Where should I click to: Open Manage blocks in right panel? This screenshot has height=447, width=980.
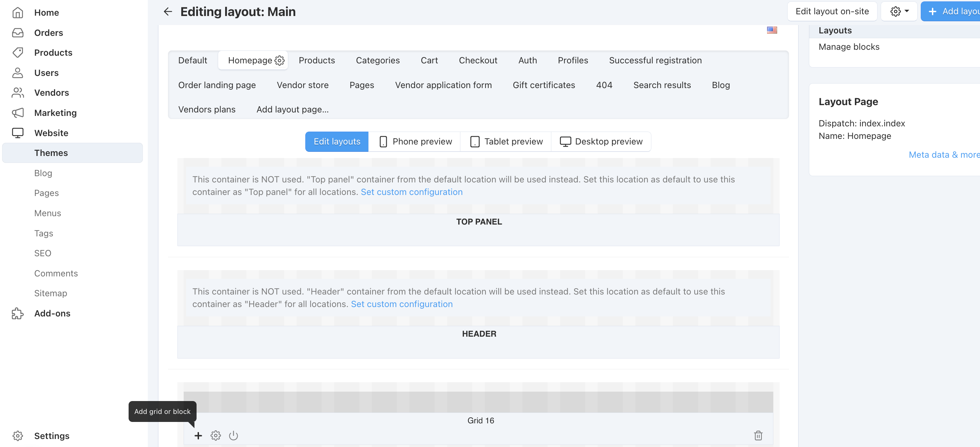tap(849, 47)
